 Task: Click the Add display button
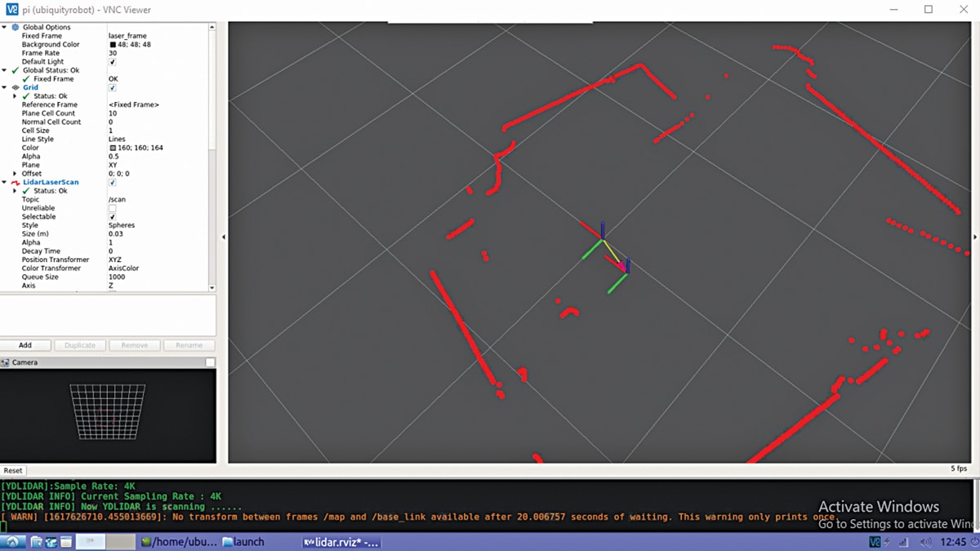(x=25, y=344)
